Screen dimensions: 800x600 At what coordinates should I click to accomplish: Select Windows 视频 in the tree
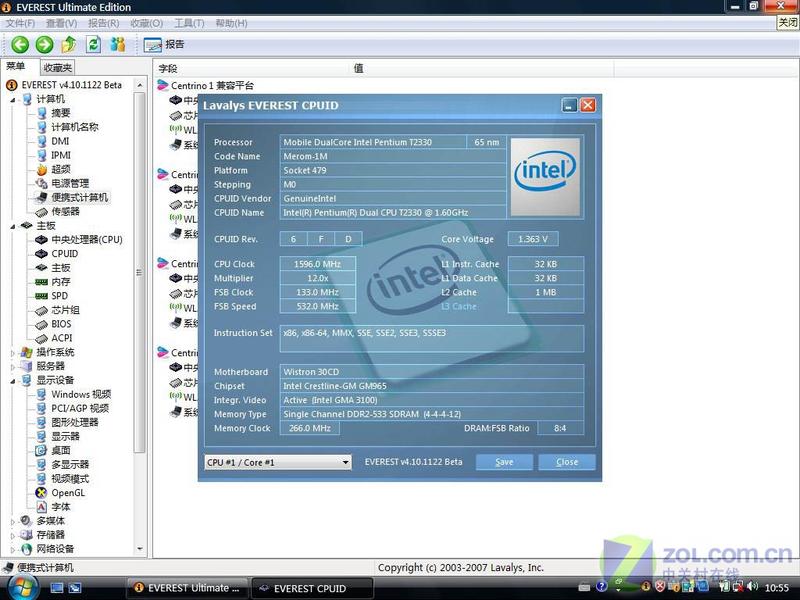[x=81, y=394]
